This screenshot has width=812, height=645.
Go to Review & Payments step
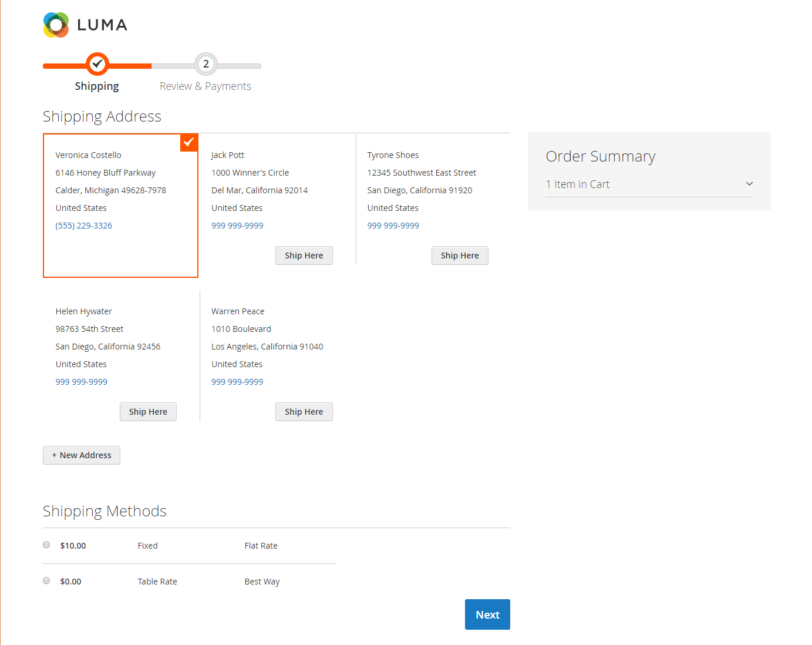click(x=205, y=86)
